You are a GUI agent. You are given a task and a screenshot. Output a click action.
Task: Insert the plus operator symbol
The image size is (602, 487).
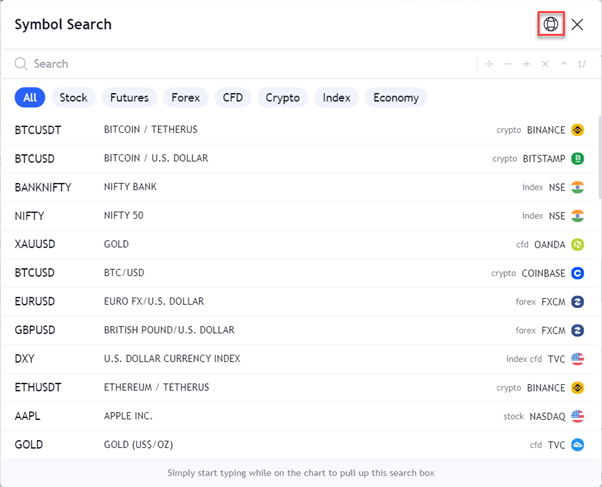526,64
